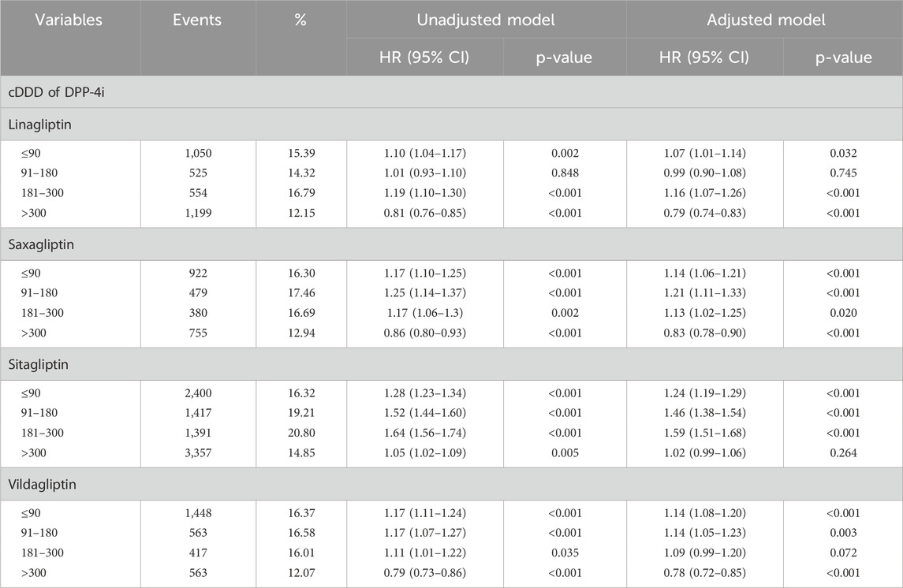Click hazard ratio 1.11 (1.01–1.22)

[x=425, y=553]
